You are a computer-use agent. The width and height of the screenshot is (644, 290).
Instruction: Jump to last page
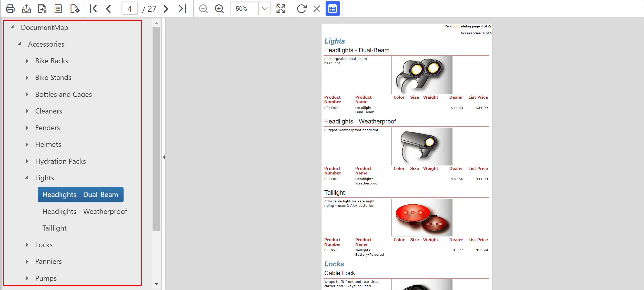(183, 9)
